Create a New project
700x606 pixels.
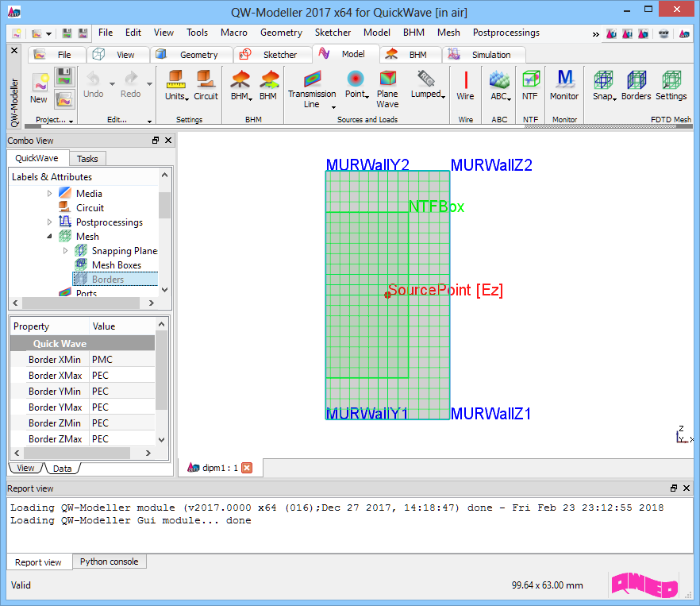click(39, 83)
